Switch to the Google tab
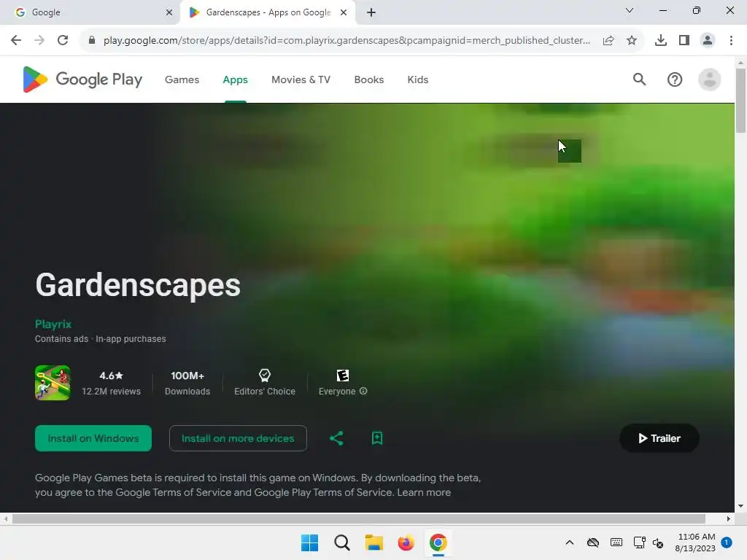Viewport: 747px width, 560px height. point(90,12)
